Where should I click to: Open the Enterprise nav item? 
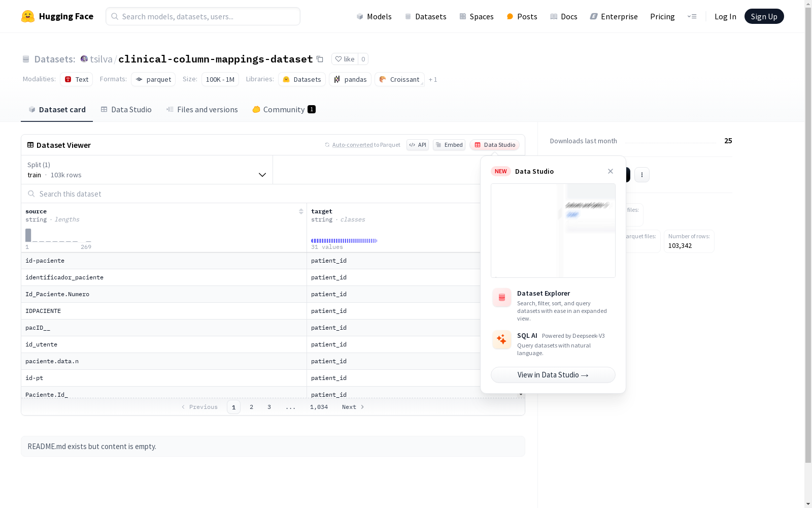614,16
